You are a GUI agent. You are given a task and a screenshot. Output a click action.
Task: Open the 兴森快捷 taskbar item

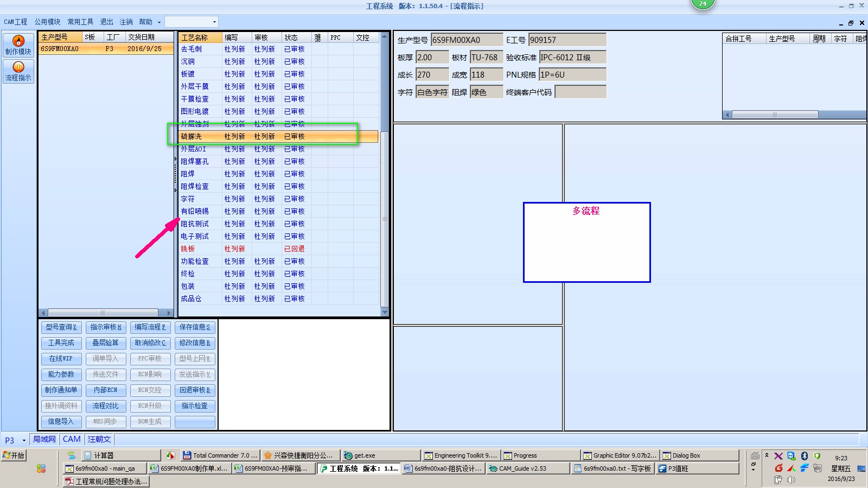301,455
